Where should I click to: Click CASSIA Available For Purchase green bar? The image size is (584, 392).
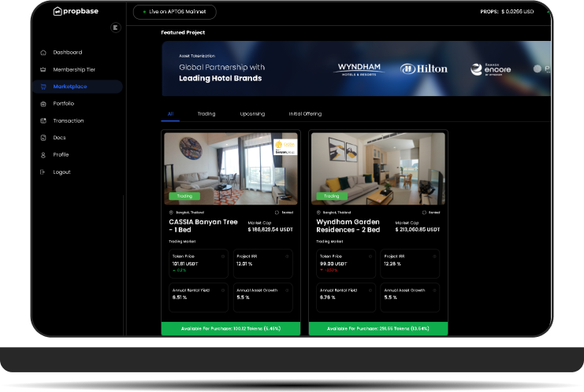[x=231, y=328]
